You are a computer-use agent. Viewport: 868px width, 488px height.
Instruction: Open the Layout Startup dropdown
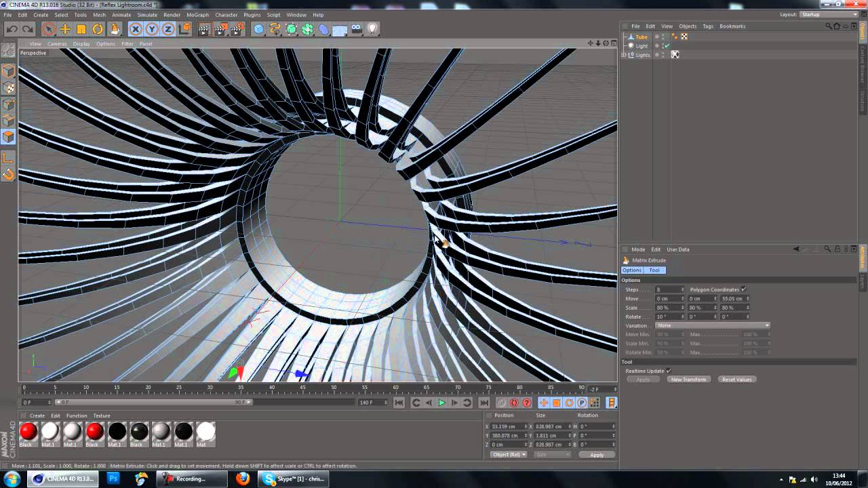tap(829, 14)
